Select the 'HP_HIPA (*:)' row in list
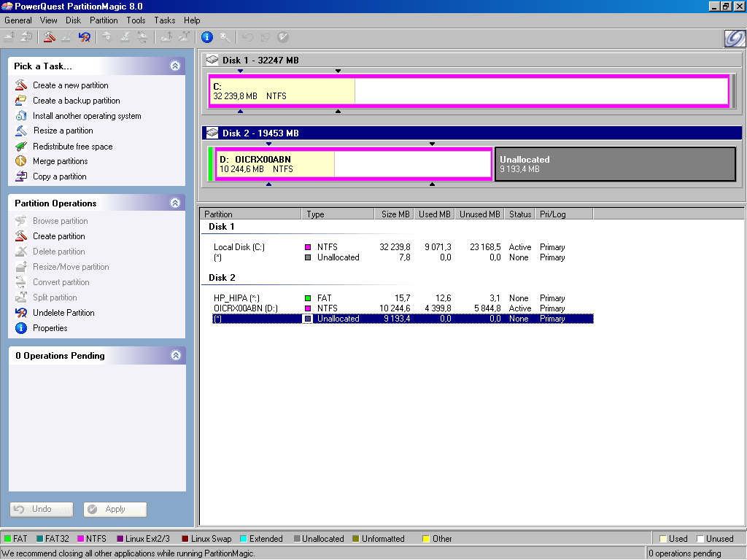The height and width of the screenshot is (560, 747). 403,298
